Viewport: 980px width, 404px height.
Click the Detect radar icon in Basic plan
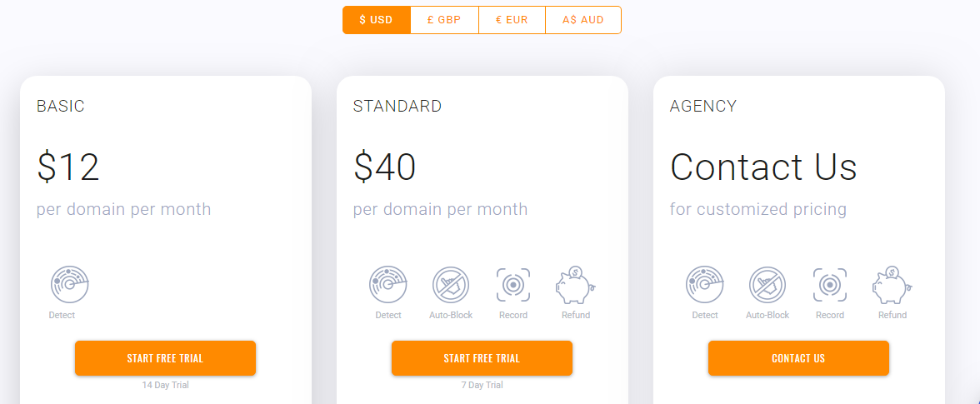tap(70, 285)
